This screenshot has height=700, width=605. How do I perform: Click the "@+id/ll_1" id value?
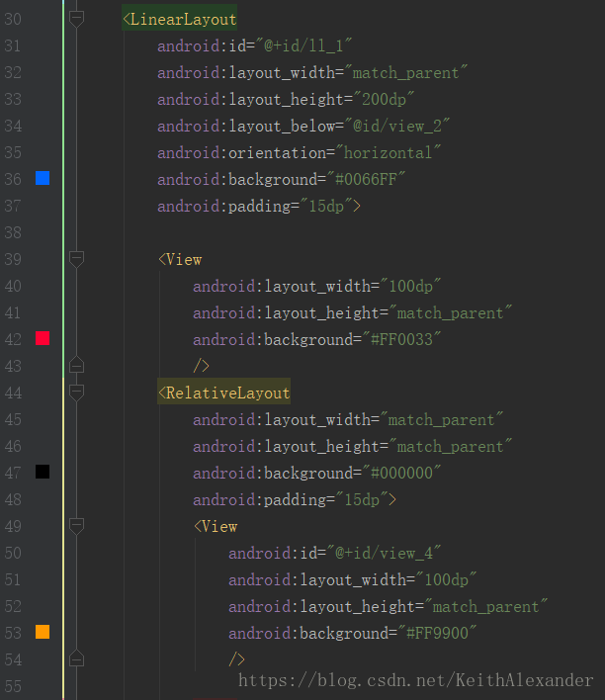(303, 45)
